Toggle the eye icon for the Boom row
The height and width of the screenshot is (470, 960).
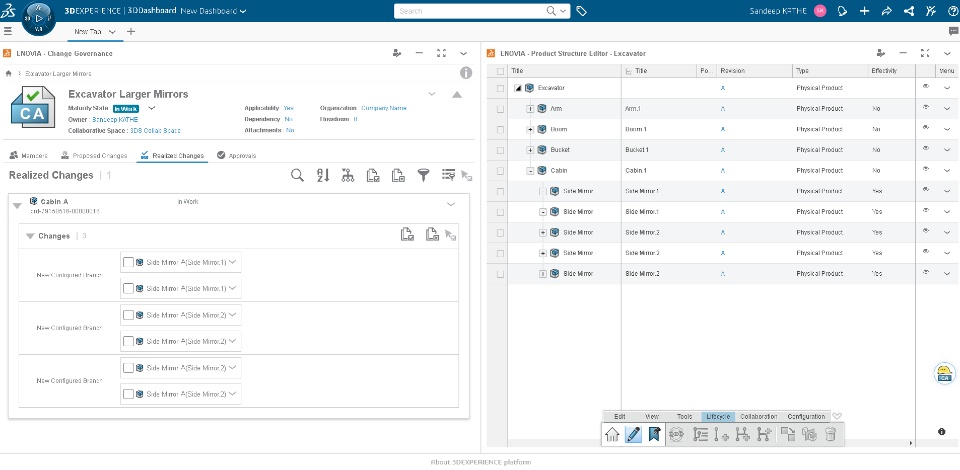(926, 128)
